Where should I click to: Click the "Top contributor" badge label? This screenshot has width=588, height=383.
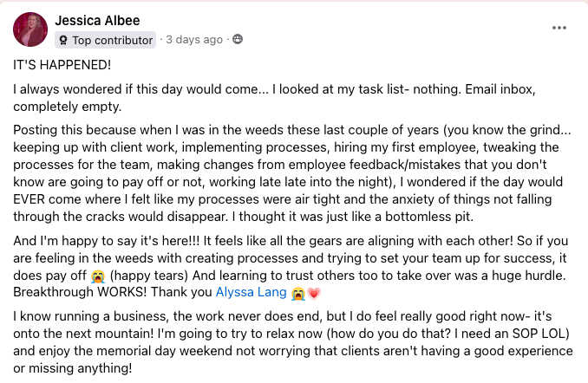point(113,40)
